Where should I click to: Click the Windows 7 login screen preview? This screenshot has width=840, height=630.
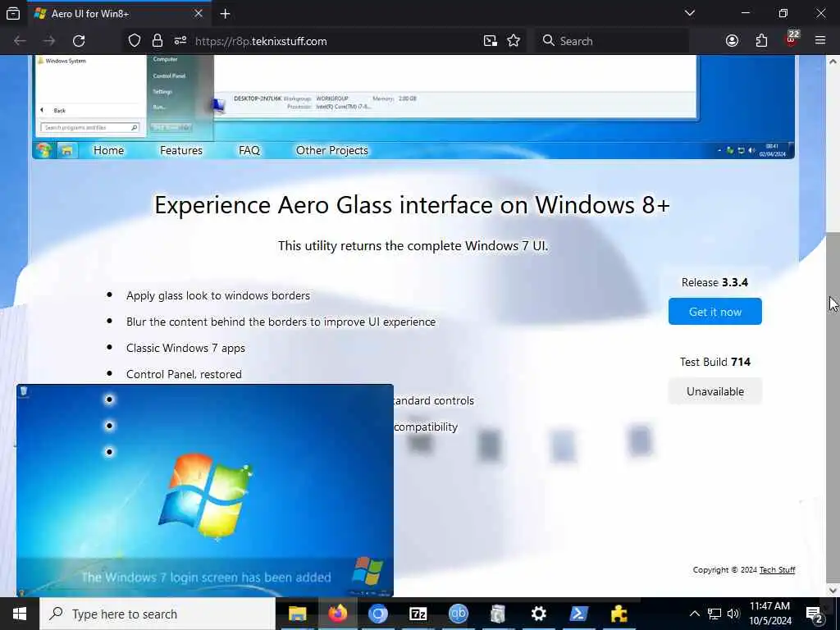[x=204, y=491]
